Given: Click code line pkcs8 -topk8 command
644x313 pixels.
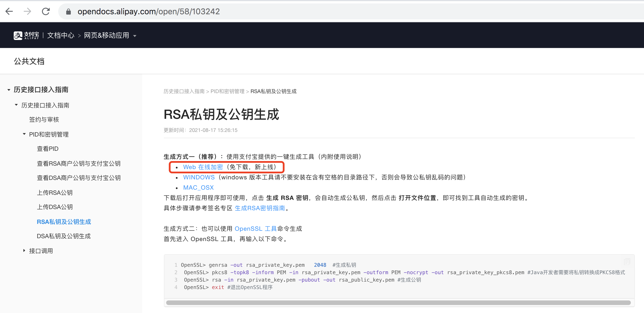Looking at the screenshot, I should [404, 272].
